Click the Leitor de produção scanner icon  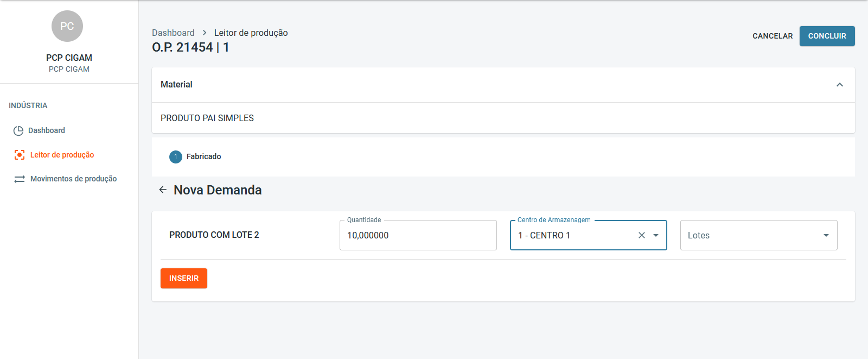(20, 155)
